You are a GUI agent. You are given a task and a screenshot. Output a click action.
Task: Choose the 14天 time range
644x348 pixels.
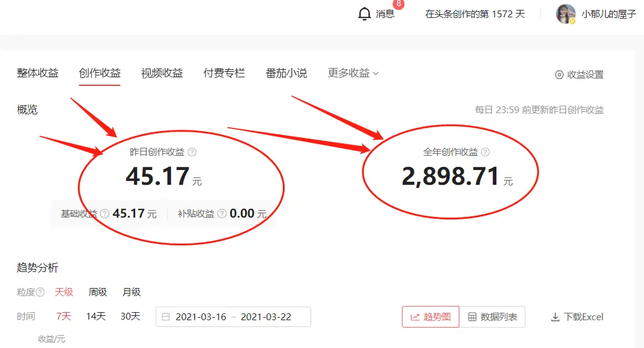96,316
